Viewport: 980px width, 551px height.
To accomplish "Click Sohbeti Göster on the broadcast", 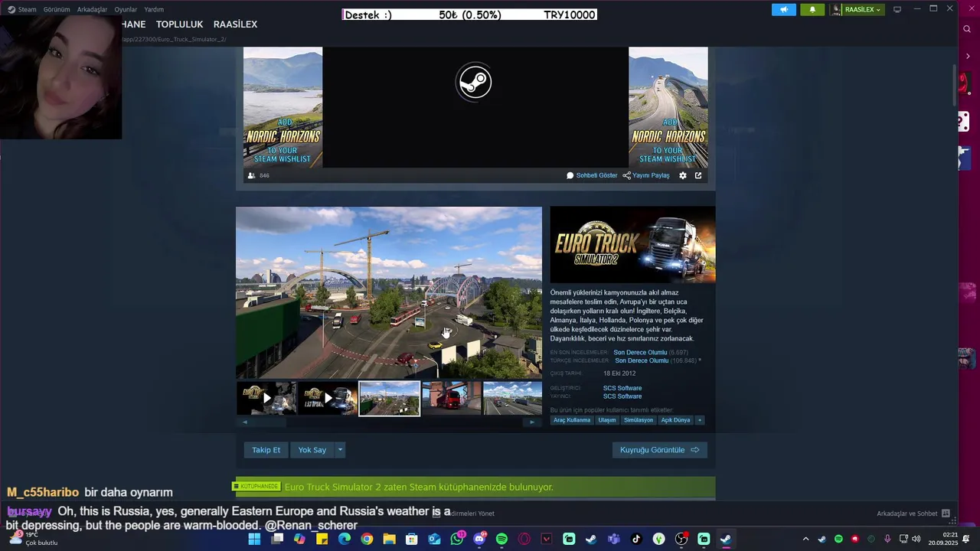I will click(592, 175).
